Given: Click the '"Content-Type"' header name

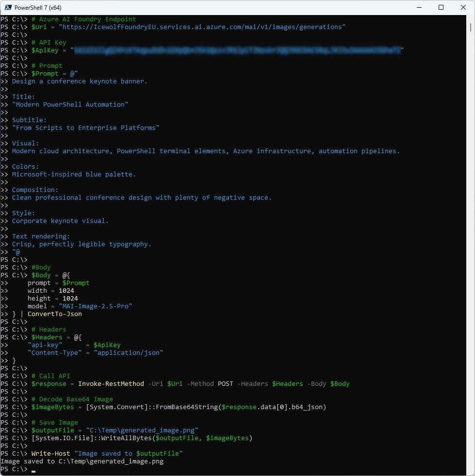Looking at the screenshot, I should [55, 353].
